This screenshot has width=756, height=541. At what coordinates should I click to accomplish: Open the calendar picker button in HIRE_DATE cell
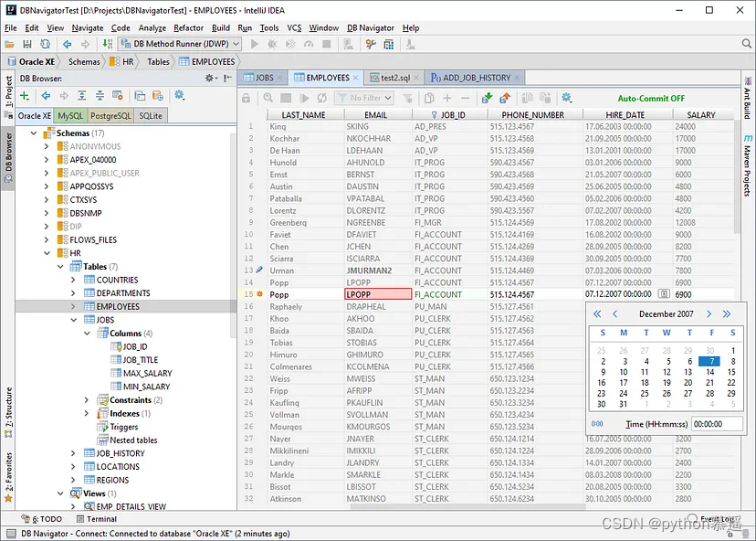click(664, 294)
